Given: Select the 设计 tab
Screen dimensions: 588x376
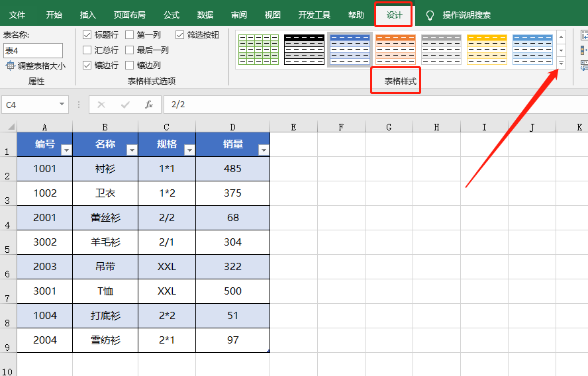Looking at the screenshot, I should 394,15.
